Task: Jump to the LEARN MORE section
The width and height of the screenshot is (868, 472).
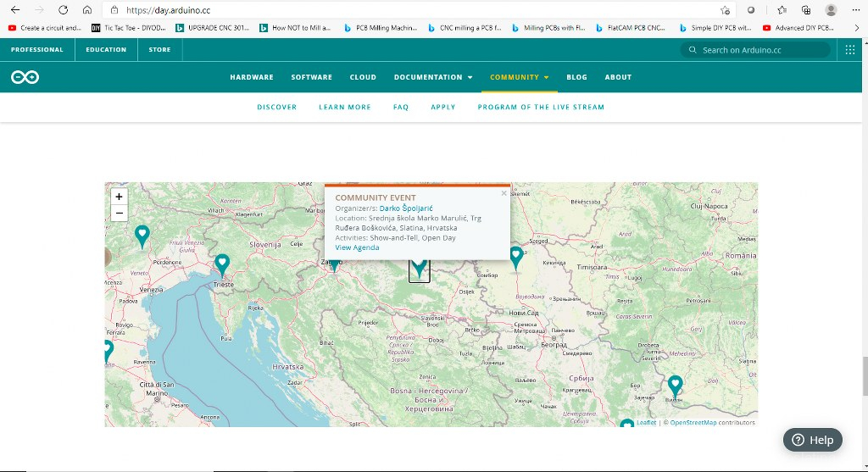Action: click(x=345, y=107)
